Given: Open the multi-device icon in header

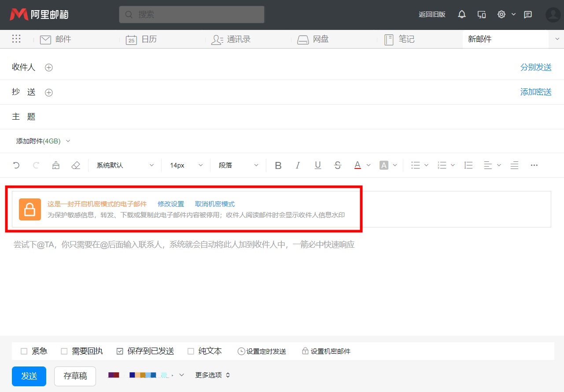Looking at the screenshot, I should [482, 15].
